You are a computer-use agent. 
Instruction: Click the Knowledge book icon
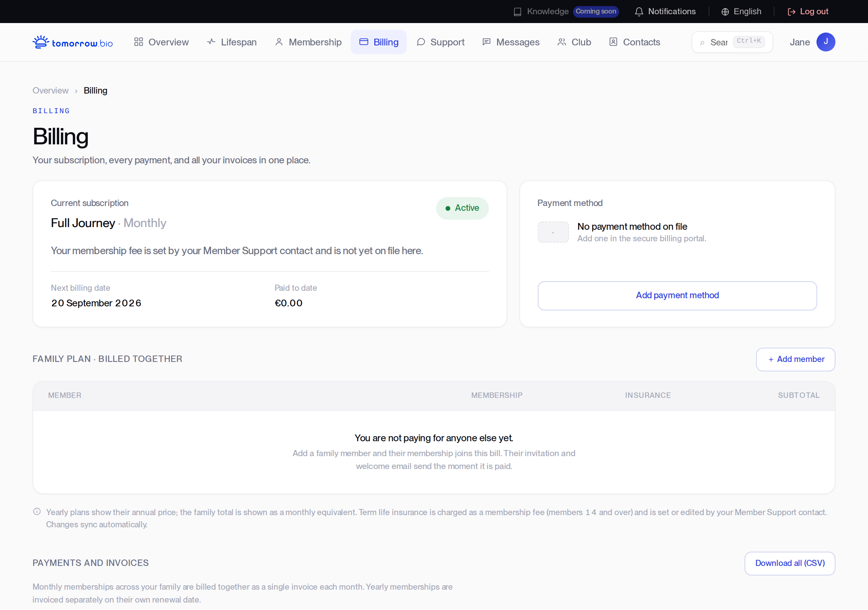click(517, 12)
